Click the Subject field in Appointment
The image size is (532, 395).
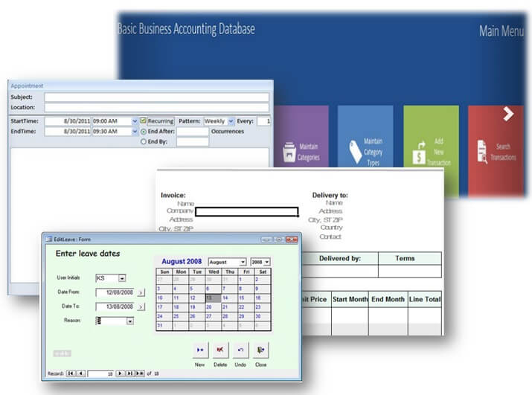156,97
